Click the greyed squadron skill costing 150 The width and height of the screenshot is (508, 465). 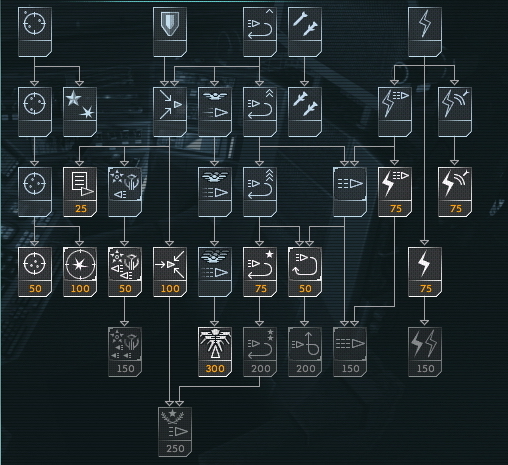pyautogui.click(x=125, y=352)
